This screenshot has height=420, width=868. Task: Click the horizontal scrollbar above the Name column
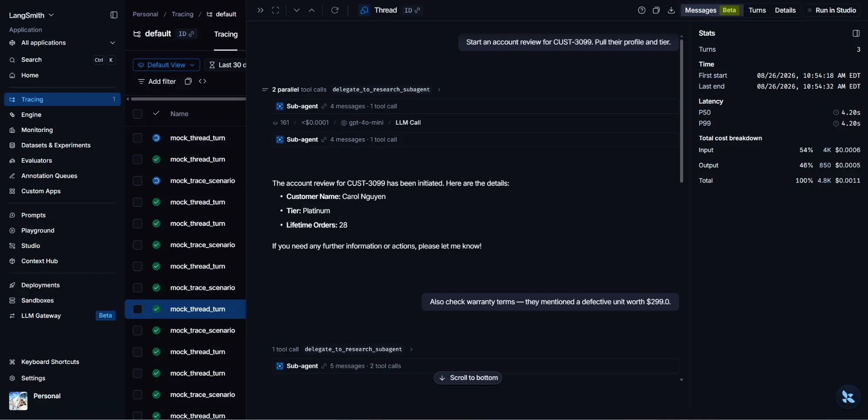tap(188, 99)
